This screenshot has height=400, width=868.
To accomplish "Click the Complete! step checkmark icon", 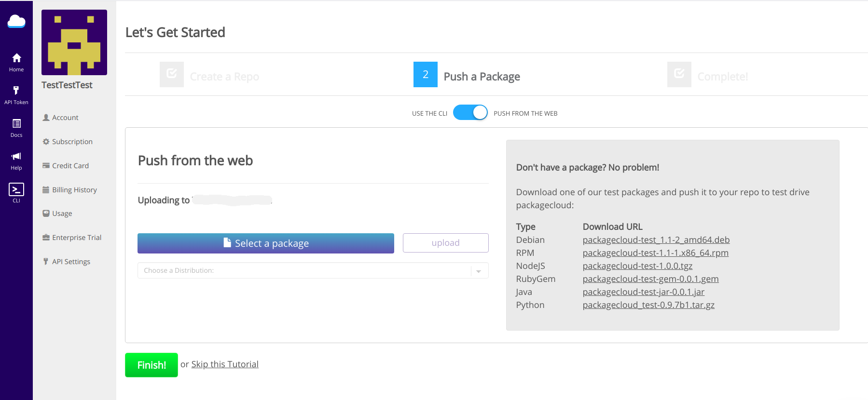I will 679,74.
